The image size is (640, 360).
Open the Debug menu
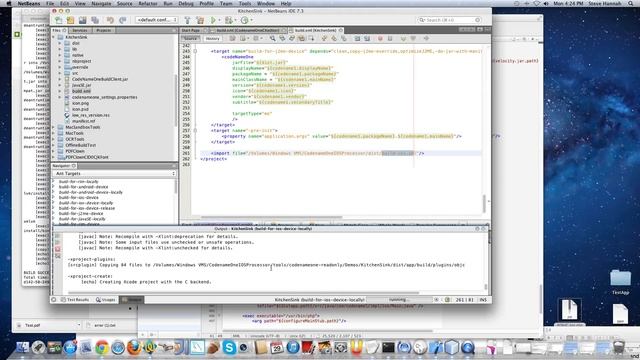point(186,3)
